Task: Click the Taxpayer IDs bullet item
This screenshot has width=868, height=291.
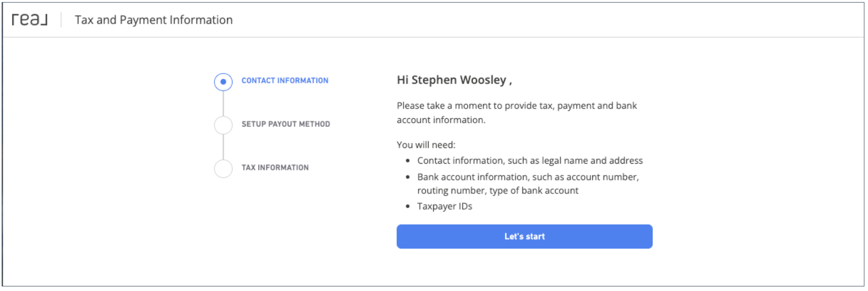Action: click(x=445, y=206)
